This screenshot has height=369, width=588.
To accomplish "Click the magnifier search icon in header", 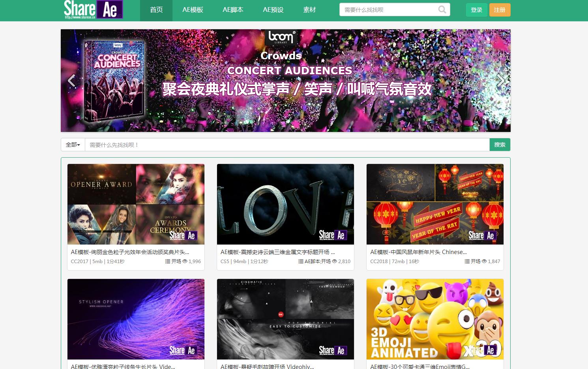I will 442,9.
